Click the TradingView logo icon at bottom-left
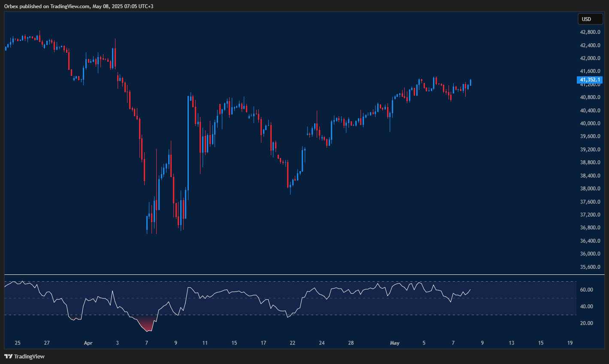This screenshot has height=364, width=609. coord(8,356)
